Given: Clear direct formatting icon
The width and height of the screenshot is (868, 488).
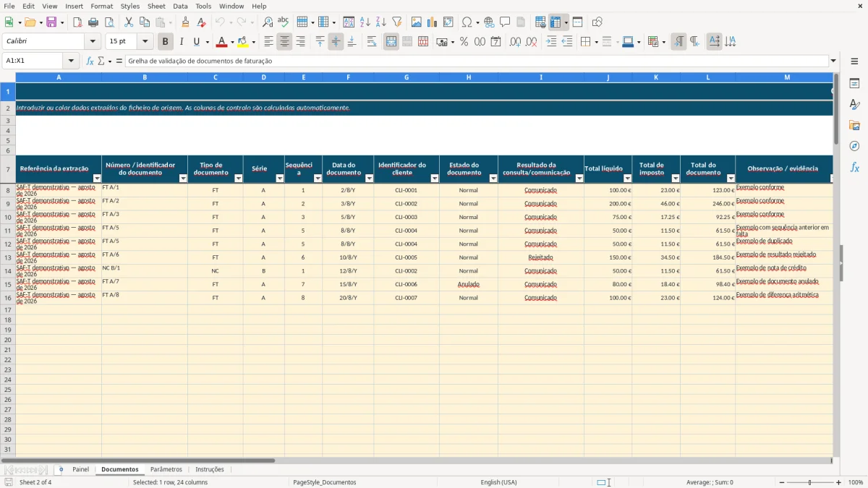Looking at the screenshot, I should click(x=202, y=22).
